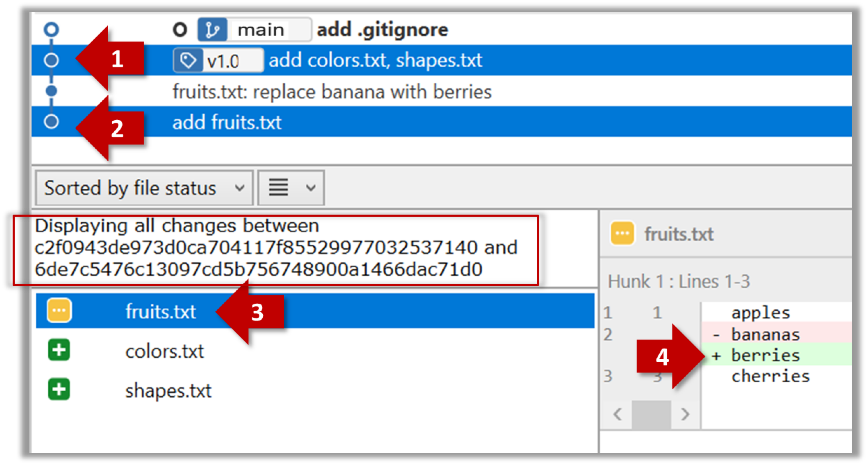Click the arrow of the view mode dropdown

(311, 188)
